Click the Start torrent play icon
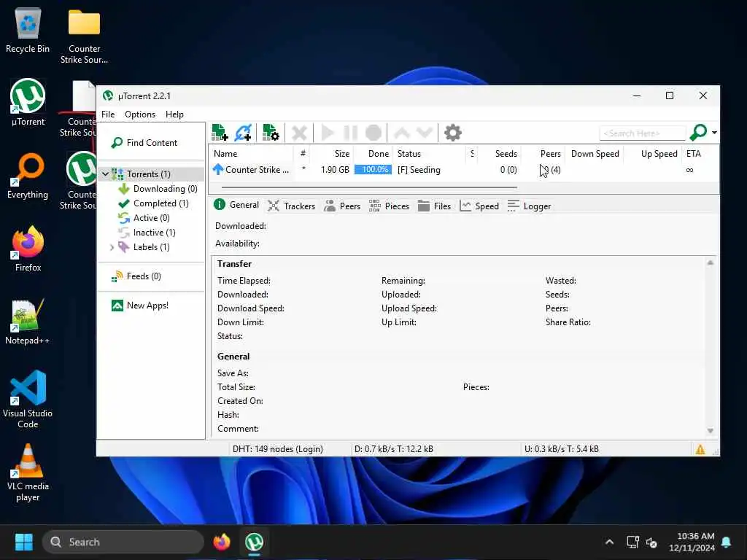 point(328,133)
